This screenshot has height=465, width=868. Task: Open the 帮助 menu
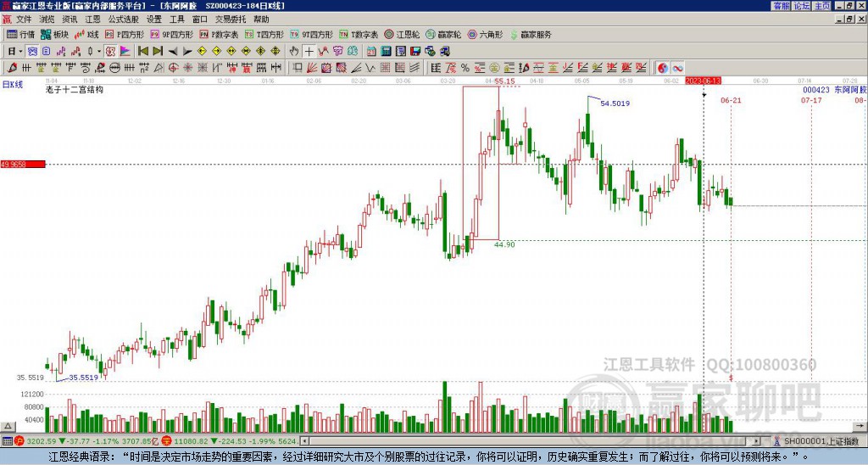point(261,20)
